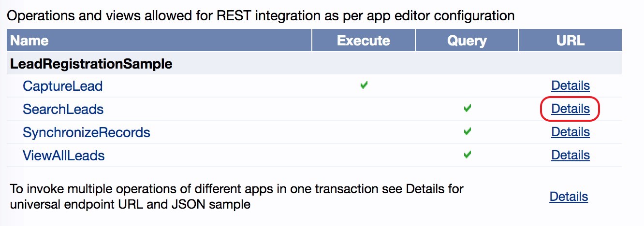Click the Query column header

pyautogui.click(x=467, y=41)
